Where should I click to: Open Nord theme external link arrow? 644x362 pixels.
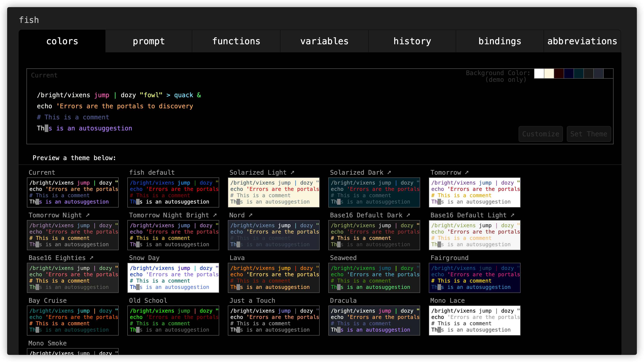251,215
